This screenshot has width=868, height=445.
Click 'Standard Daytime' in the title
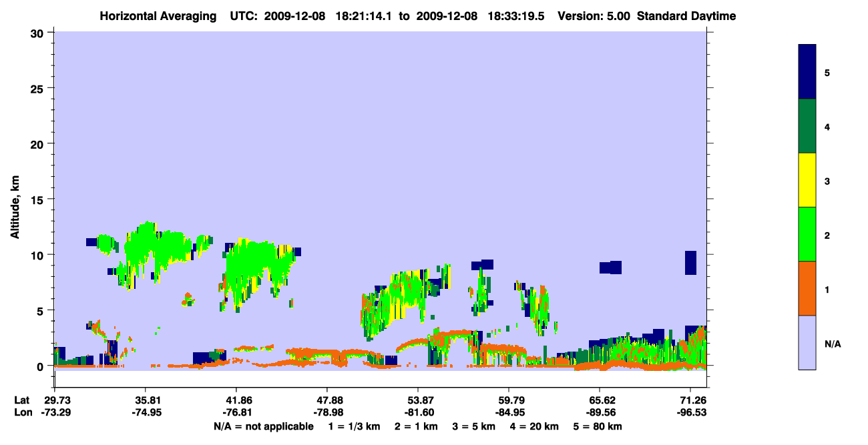(x=686, y=16)
